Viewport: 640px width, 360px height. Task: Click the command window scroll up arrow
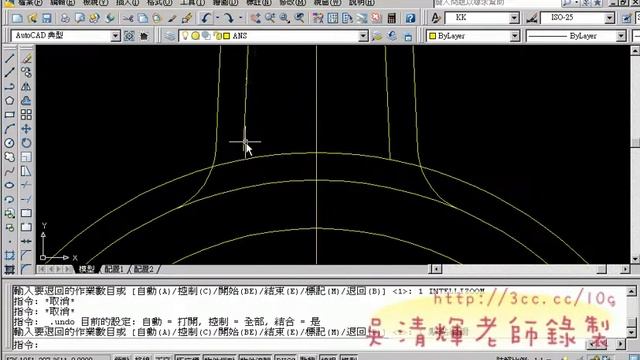(x=631, y=291)
